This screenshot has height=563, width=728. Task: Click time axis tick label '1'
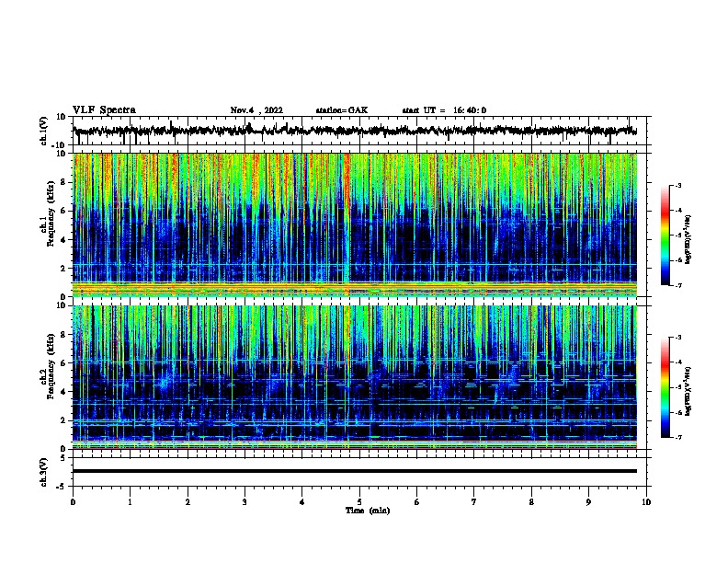(x=130, y=502)
